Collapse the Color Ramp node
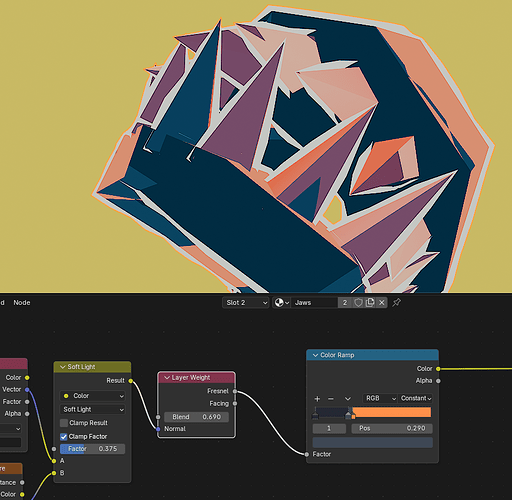This screenshot has width=512, height=500. pos(315,355)
